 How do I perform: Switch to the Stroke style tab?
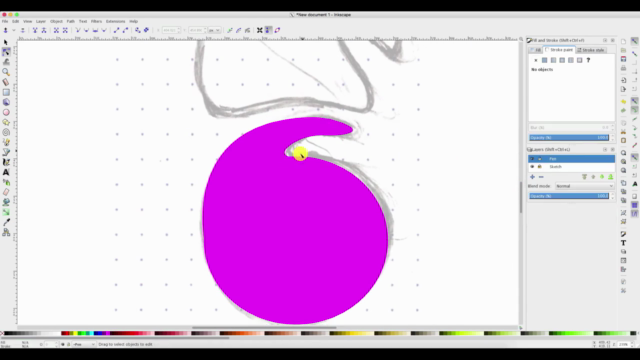(x=591, y=50)
